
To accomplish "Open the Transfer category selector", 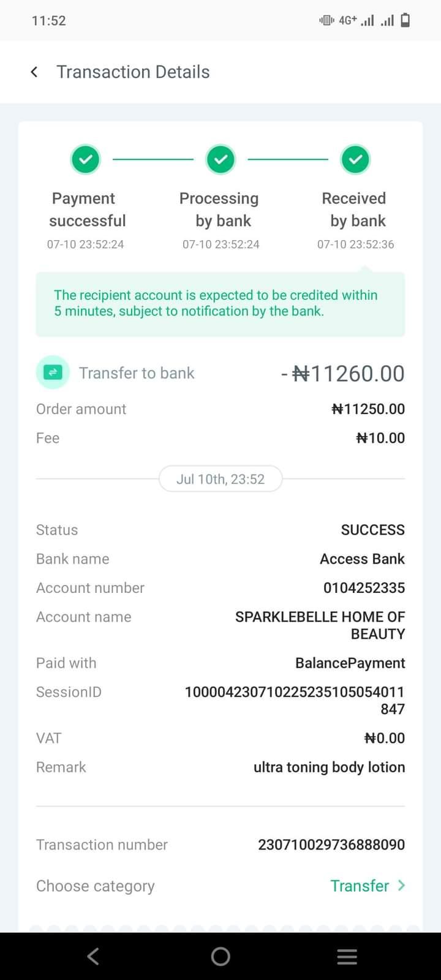I will 360,886.
